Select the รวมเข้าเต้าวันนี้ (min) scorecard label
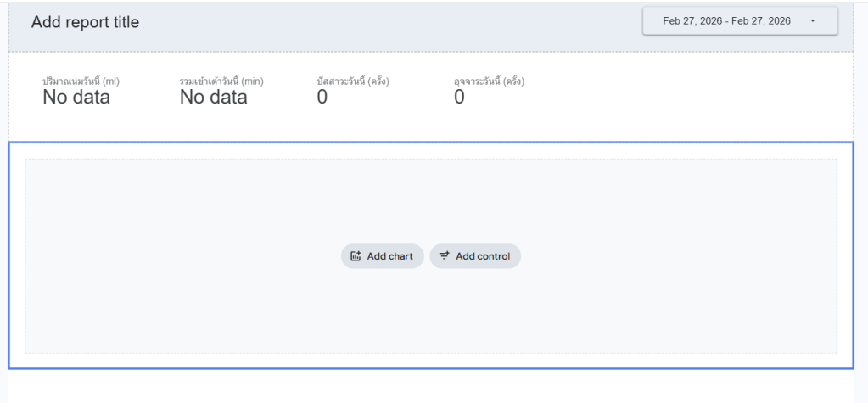868x403 pixels. [221, 81]
